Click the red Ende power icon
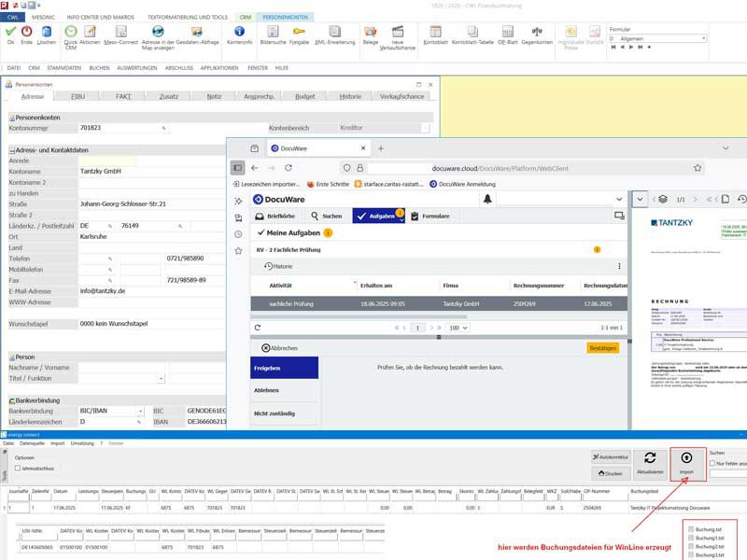Image resolution: width=747 pixels, height=560 pixels. click(27, 32)
